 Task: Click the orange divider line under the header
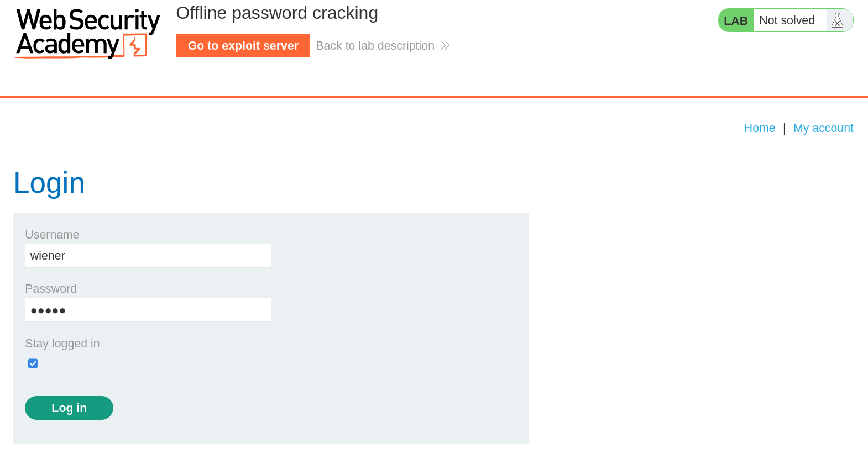(x=434, y=96)
